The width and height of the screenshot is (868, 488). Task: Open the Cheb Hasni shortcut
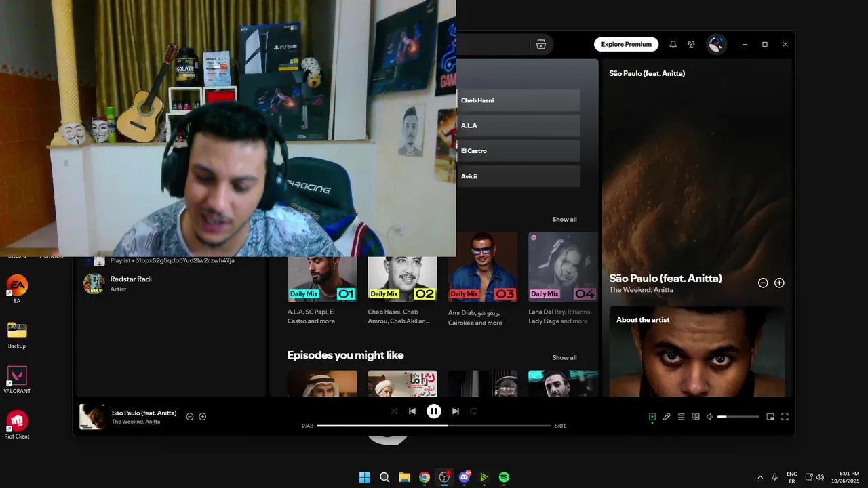(519, 100)
